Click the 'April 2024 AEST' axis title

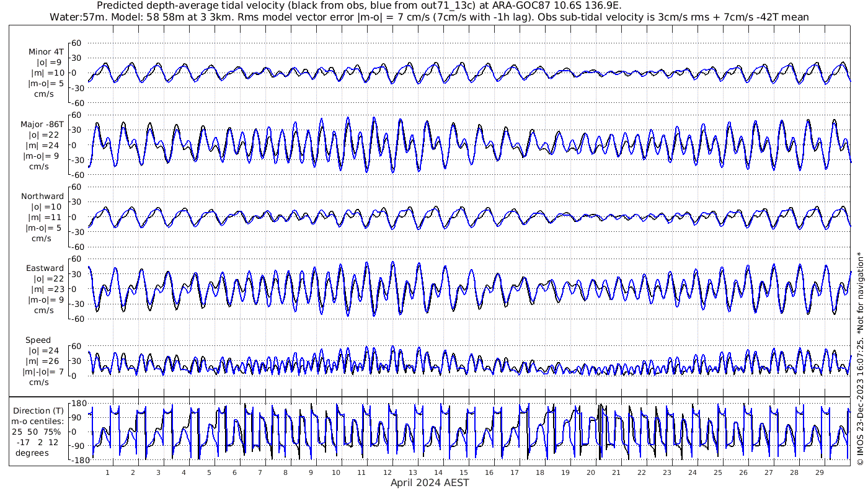(x=430, y=482)
